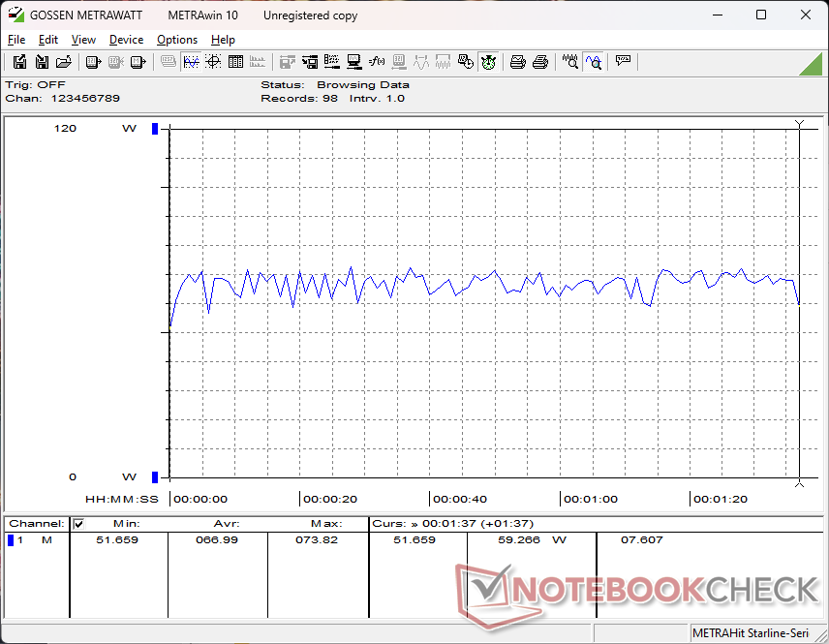Click the blue marker beside 120 W

(x=155, y=129)
